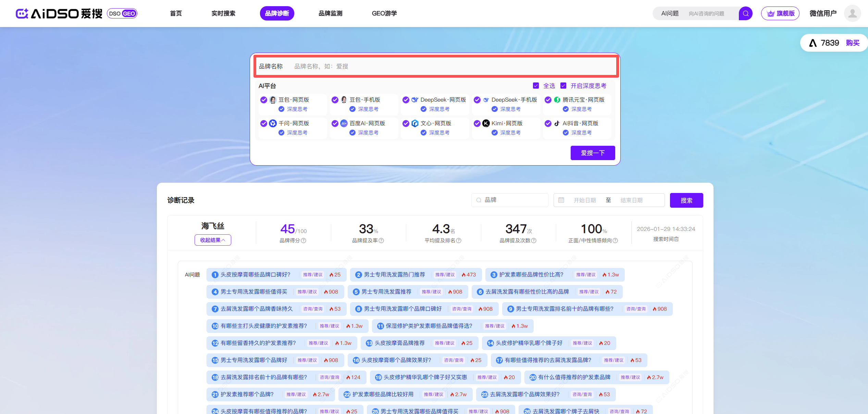The height and width of the screenshot is (414, 868).
Task: Collapse results with 收起结果 button
Action: (213, 240)
